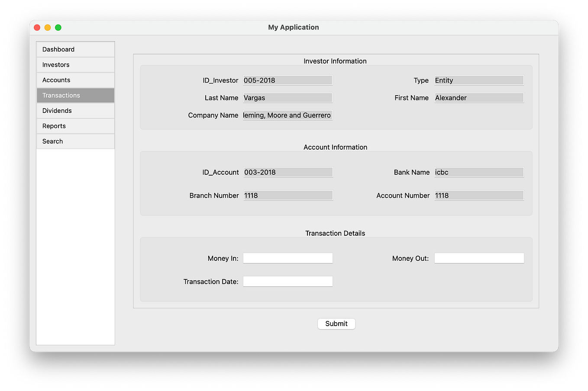Click the Money In input field
Screen dimensions: 588x391
tap(288, 258)
